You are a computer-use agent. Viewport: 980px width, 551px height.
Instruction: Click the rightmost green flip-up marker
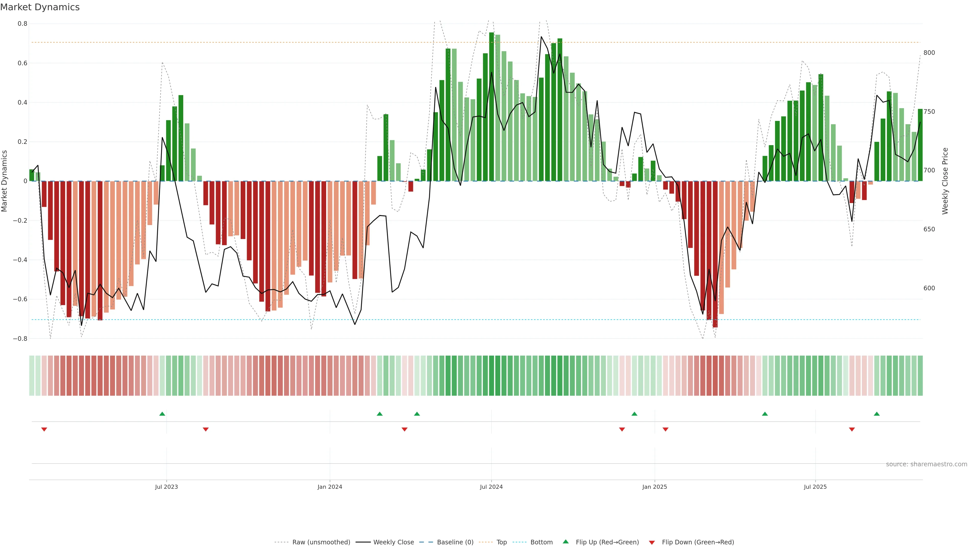pos(877,414)
